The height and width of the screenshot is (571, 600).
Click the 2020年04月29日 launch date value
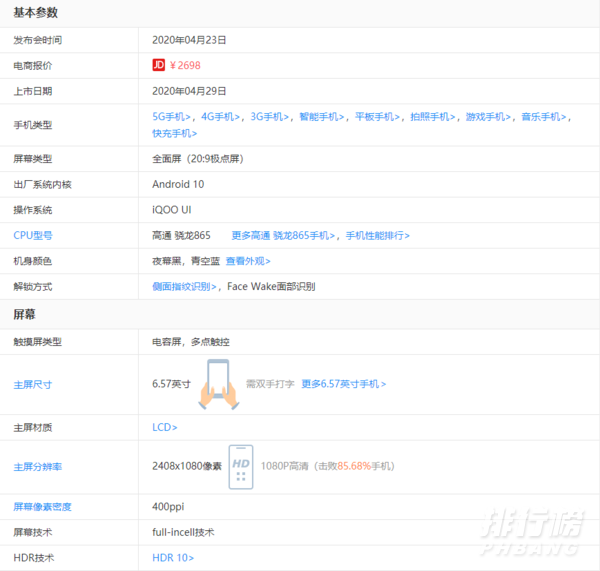coord(189,91)
